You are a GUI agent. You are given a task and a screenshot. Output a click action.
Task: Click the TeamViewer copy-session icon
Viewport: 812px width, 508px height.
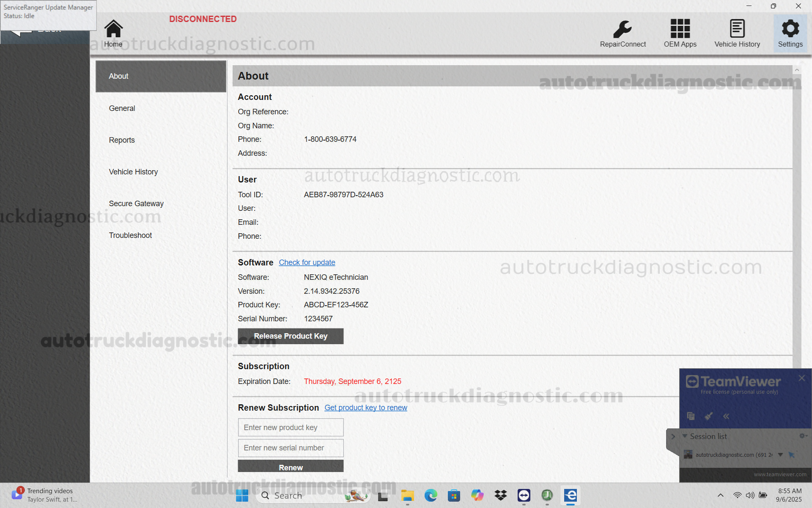[x=691, y=416]
